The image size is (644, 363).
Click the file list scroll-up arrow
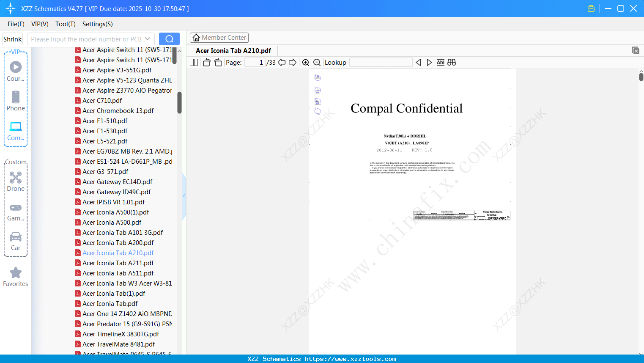(179, 51)
